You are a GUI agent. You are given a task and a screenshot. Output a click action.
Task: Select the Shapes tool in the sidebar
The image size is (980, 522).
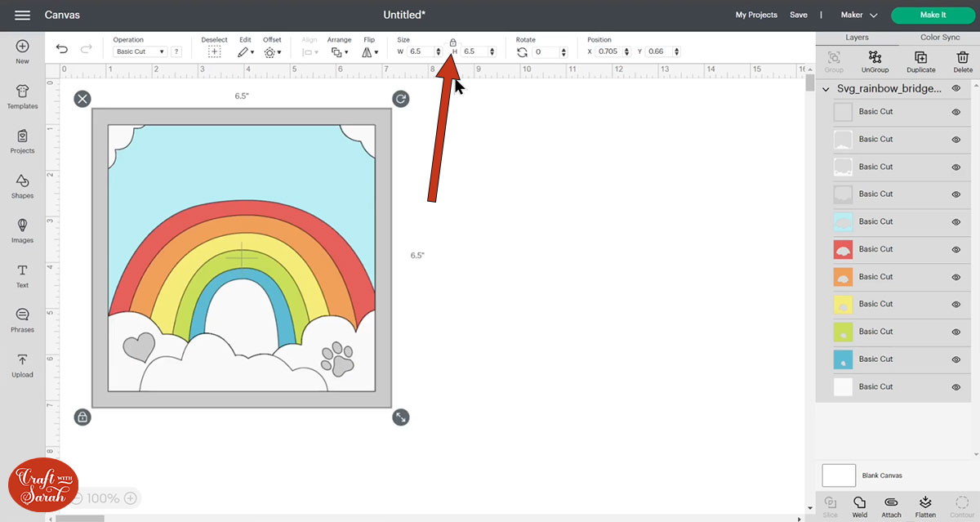pyautogui.click(x=22, y=187)
